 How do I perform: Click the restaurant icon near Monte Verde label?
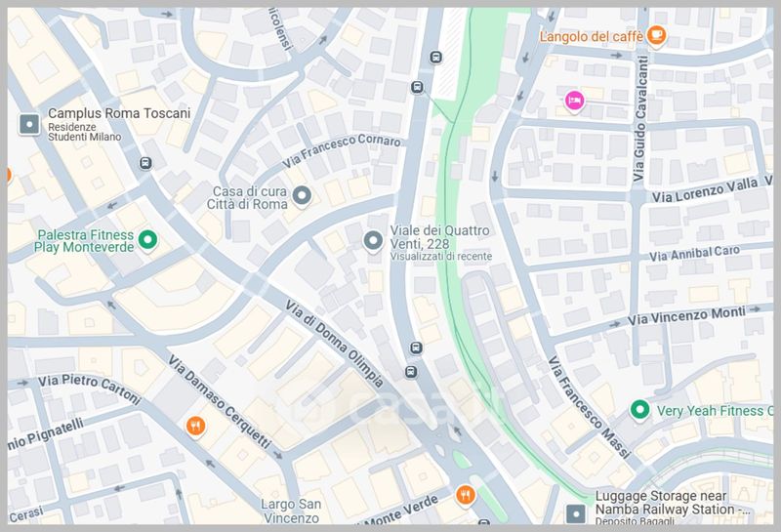[466, 495]
